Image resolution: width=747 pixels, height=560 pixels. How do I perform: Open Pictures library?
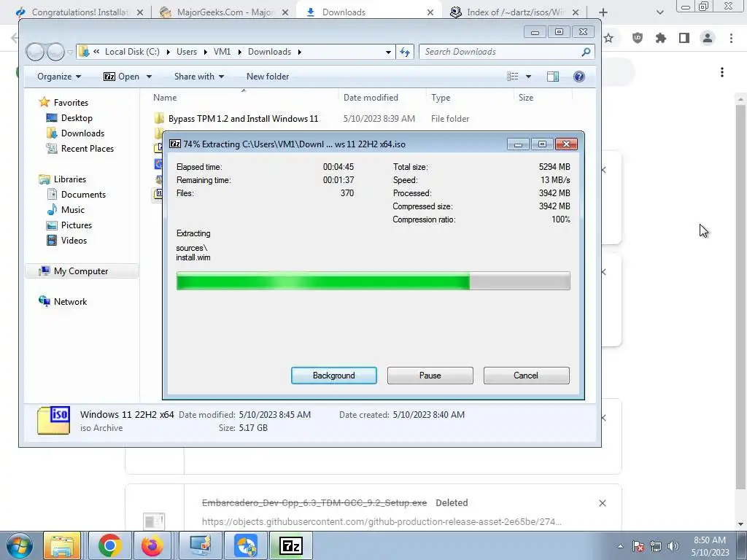[x=76, y=225]
